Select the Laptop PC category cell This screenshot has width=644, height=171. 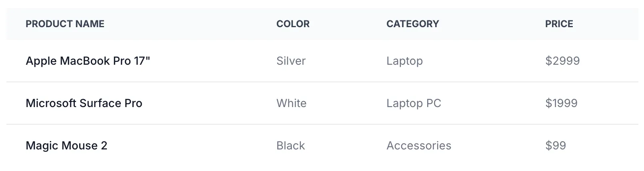click(414, 103)
